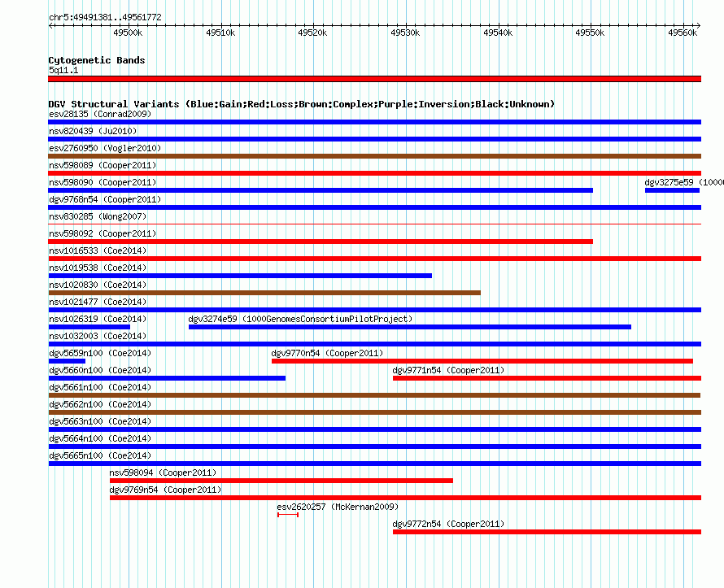Click the short blue bar under dgv5659n100
The height and width of the screenshot is (588, 724).
(x=67, y=361)
